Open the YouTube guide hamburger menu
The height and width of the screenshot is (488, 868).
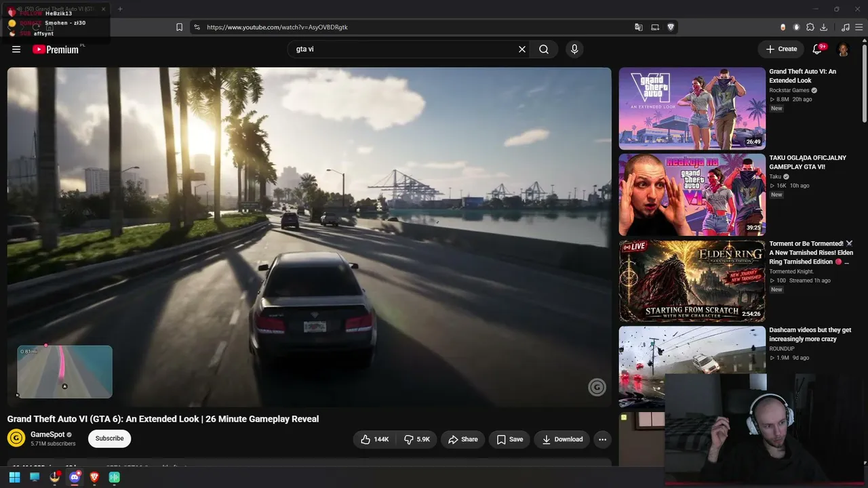16,49
